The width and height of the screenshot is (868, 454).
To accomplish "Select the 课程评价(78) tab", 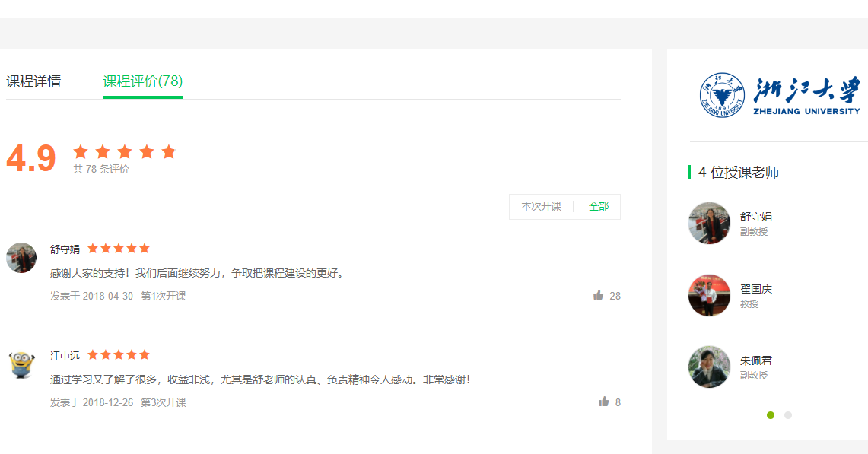I will coord(143,81).
